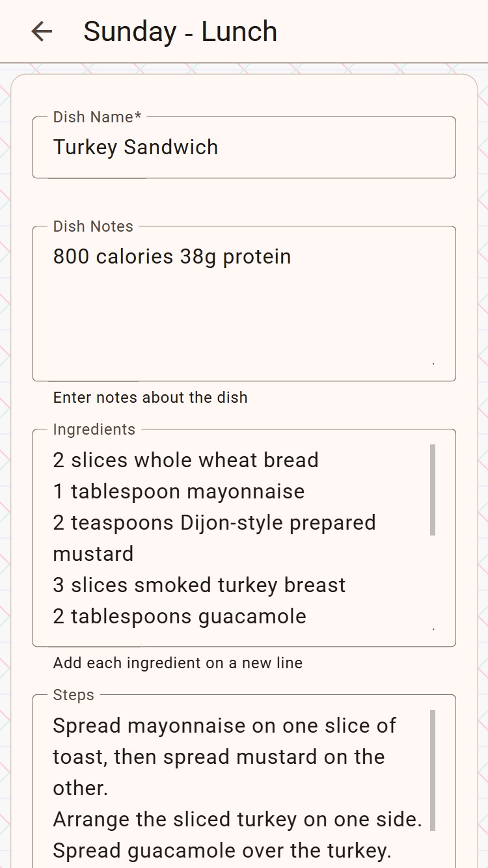
Task: Place cursor on "800 calories 38g protein"
Action: click(172, 257)
